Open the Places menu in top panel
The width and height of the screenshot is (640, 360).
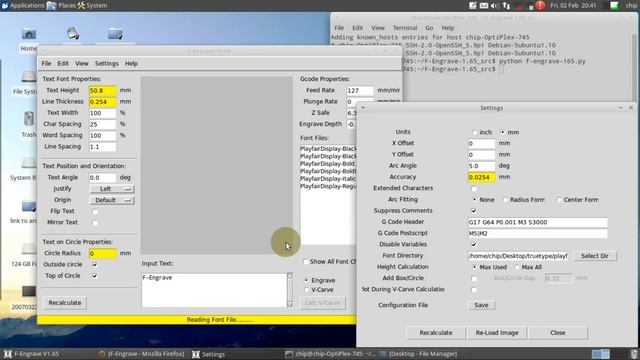coord(62,5)
